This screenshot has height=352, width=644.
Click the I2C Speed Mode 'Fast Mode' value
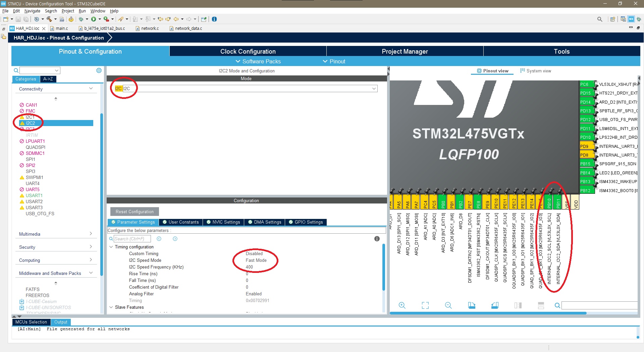pyautogui.click(x=256, y=260)
